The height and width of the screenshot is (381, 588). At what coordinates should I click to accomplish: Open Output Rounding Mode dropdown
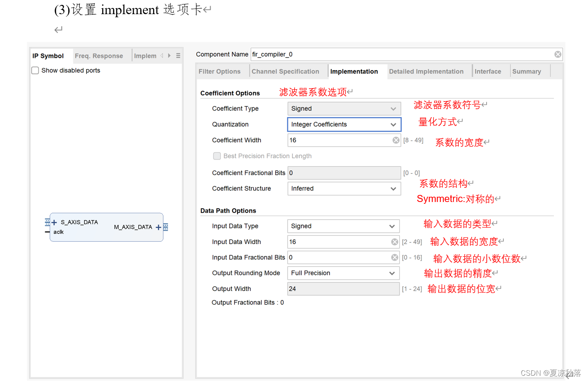(x=343, y=273)
